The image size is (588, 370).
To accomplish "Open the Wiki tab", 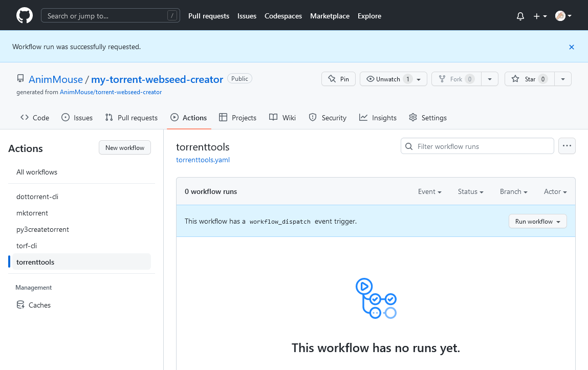I will point(282,118).
